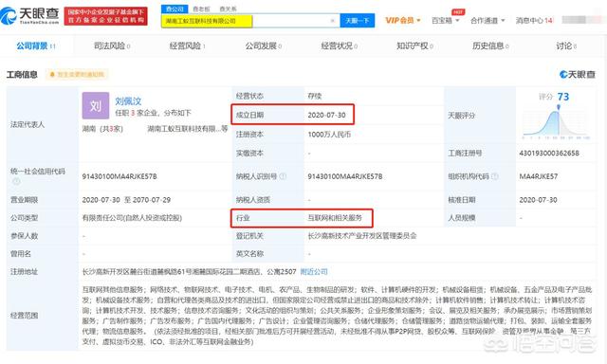Switch to the 讨论 tab
The height and width of the screenshot is (364, 607).
pos(566,46)
